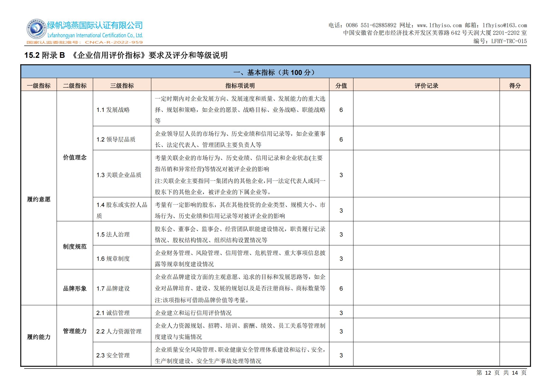
Task: Click score value 6 for 品牌建设
Action: 341,288
